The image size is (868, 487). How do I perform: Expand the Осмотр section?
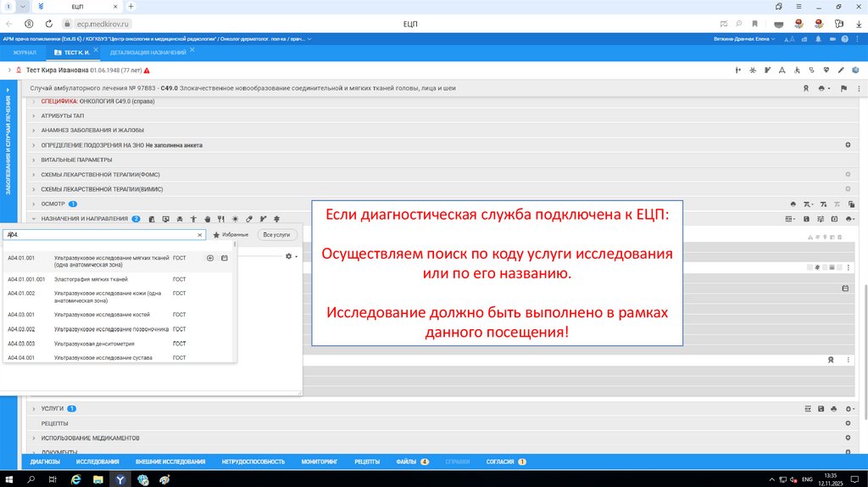coord(34,204)
